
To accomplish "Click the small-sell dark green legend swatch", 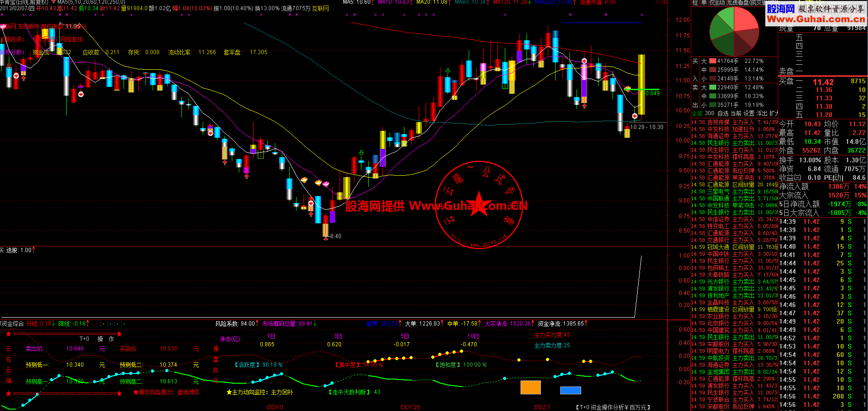I will pos(713,105).
